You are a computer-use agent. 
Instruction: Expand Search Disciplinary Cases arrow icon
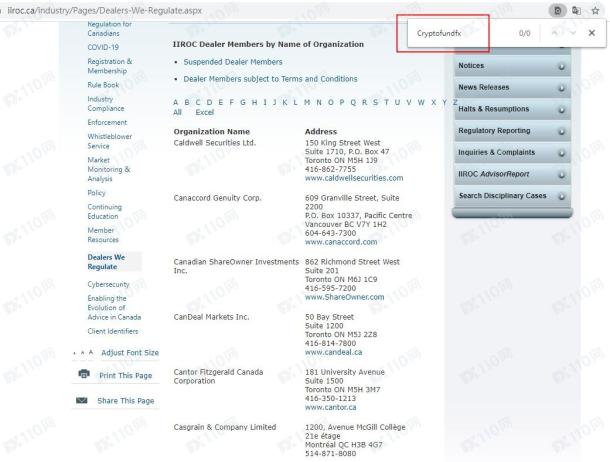pos(561,197)
